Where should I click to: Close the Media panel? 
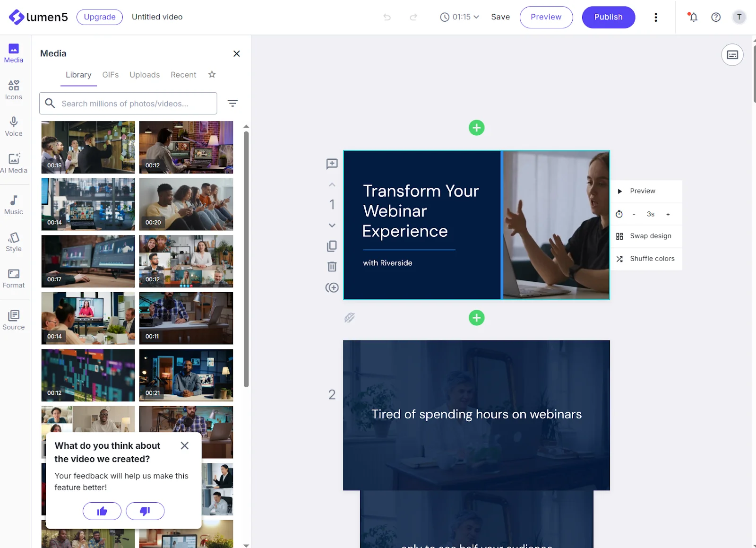point(237,53)
